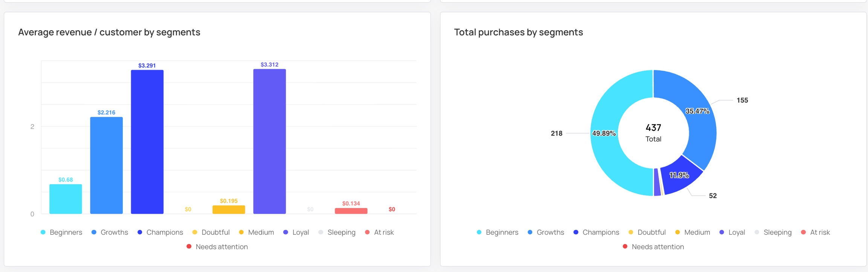Toggle At risk legend in bar chart
Image resolution: width=868 pixels, height=272 pixels.
pyautogui.click(x=380, y=232)
